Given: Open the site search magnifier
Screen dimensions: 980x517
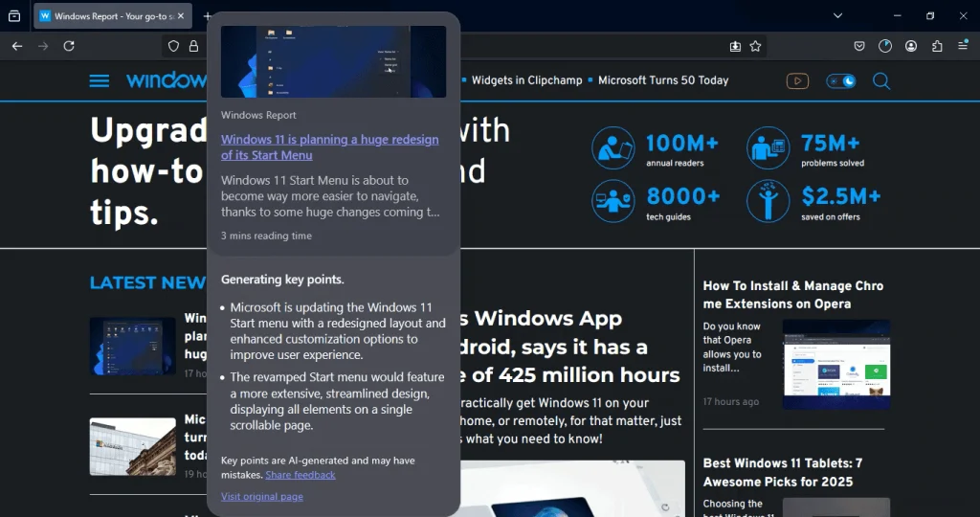Looking at the screenshot, I should [881, 81].
